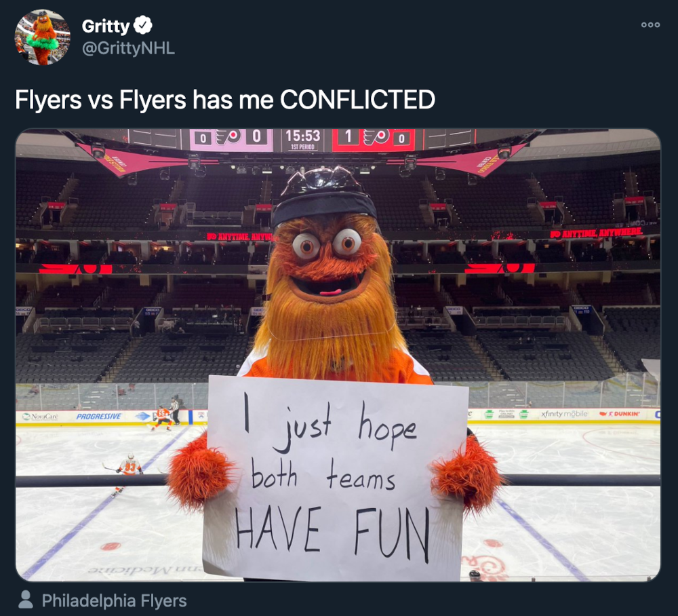Click the right-side ANYTIME, ANYWHERE LED banner
The image size is (678, 616).
[x=597, y=233]
